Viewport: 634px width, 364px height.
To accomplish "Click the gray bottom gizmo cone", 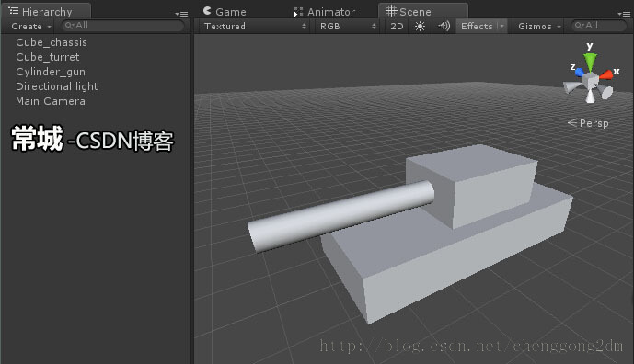I will pos(591,97).
